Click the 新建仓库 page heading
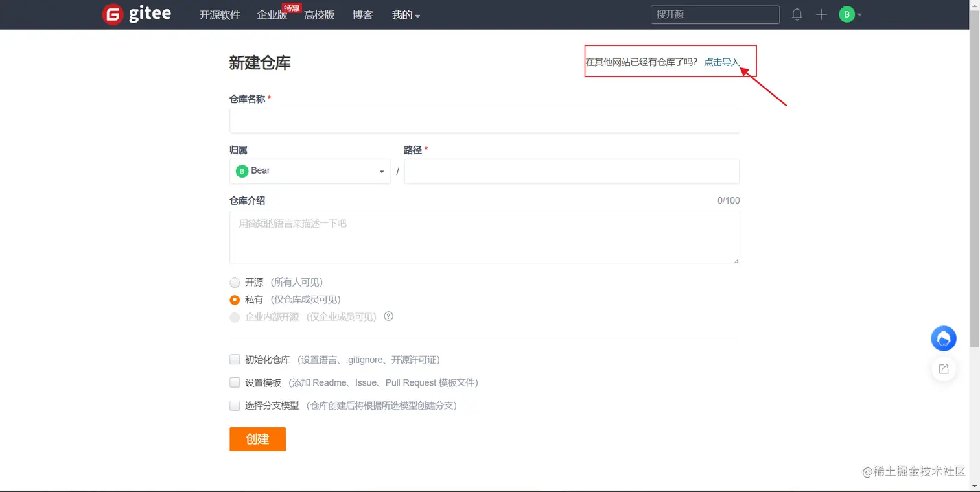This screenshot has width=980, height=492. click(x=260, y=63)
